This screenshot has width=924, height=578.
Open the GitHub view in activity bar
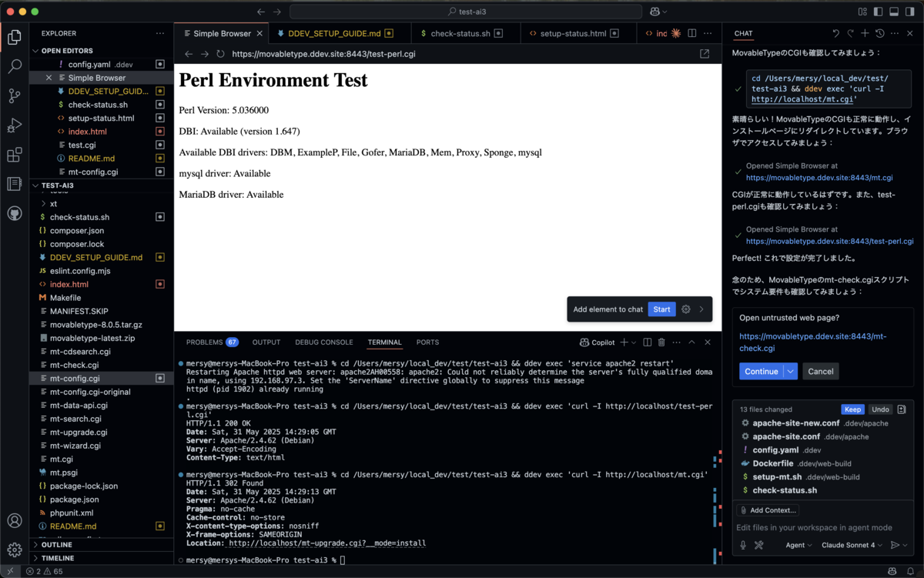14,214
